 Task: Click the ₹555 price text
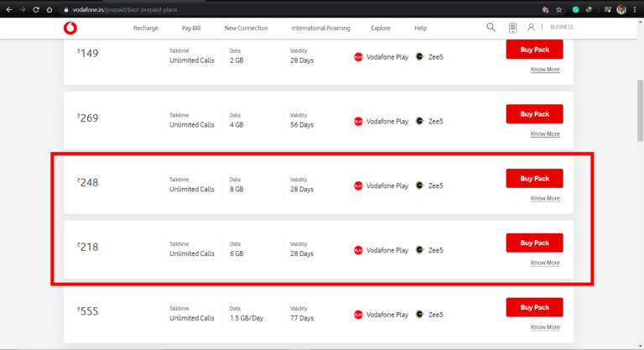tap(87, 311)
